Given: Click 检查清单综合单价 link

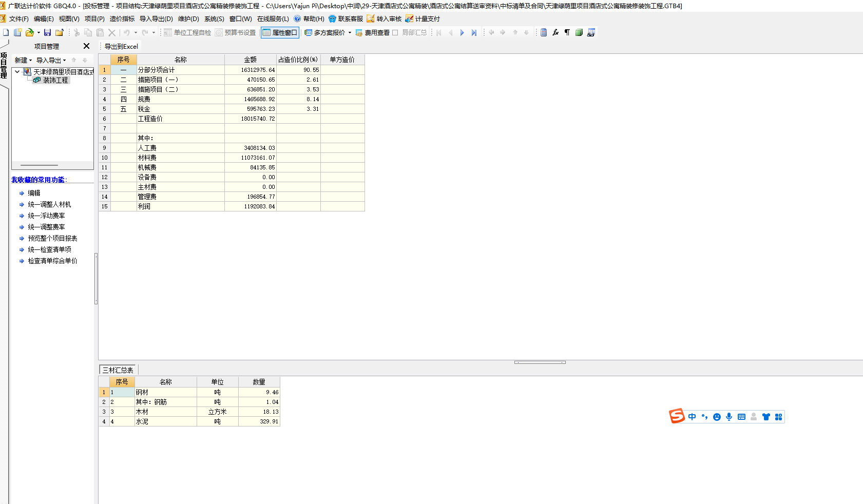Looking at the screenshot, I should 52,261.
